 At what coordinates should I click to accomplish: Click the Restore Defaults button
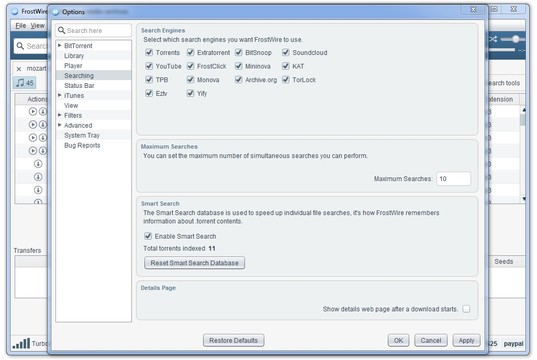pyautogui.click(x=233, y=340)
